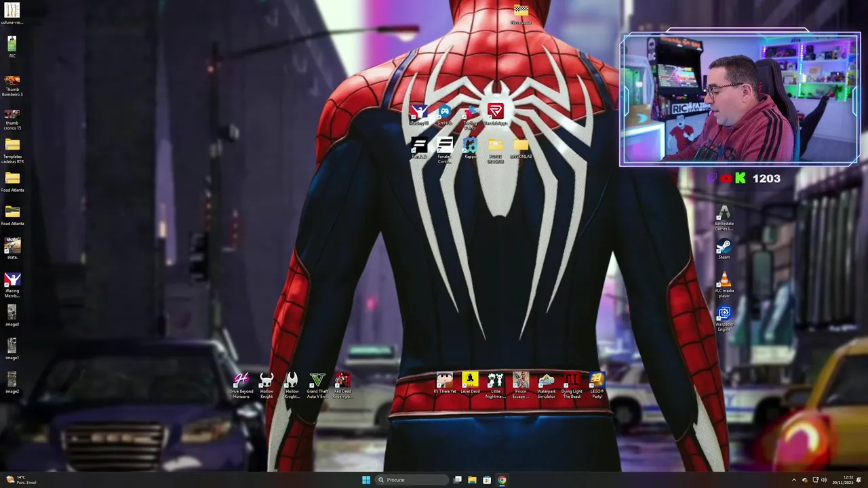The image size is (868, 488).
Task: Open Waterpark Simulator shortcut
Action: [x=546, y=386]
